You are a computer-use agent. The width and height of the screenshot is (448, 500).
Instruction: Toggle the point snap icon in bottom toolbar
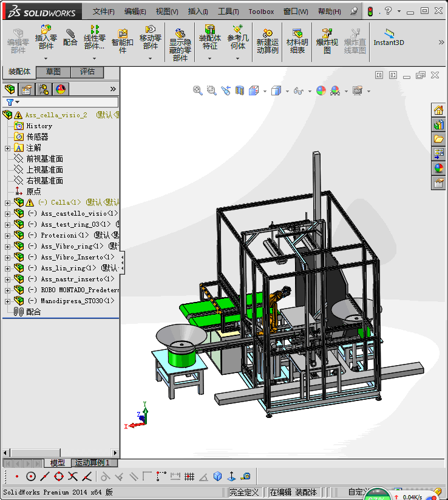(x=17, y=476)
